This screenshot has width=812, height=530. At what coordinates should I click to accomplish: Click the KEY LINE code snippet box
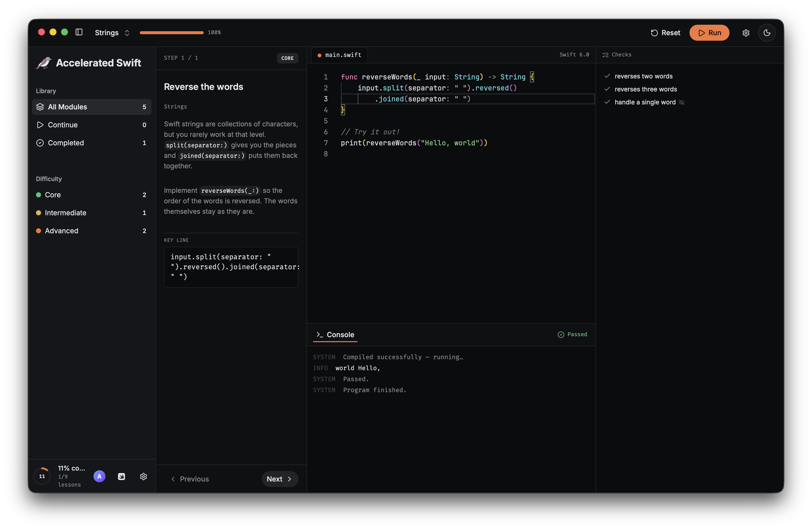pyautogui.click(x=231, y=267)
